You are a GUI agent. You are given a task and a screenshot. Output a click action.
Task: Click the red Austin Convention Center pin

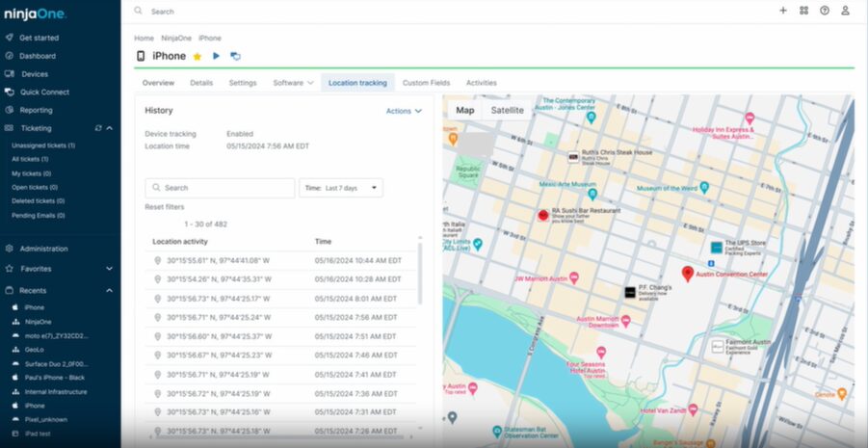pyautogui.click(x=688, y=274)
